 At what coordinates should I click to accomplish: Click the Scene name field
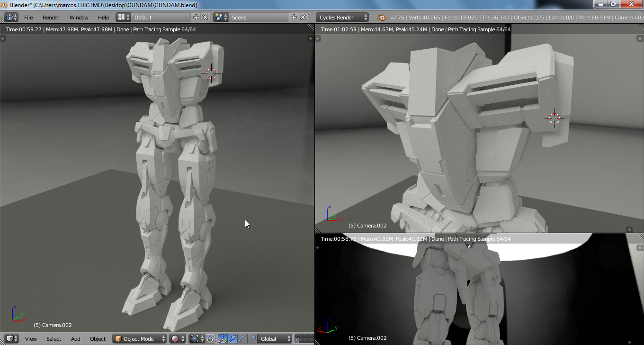tap(259, 18)
